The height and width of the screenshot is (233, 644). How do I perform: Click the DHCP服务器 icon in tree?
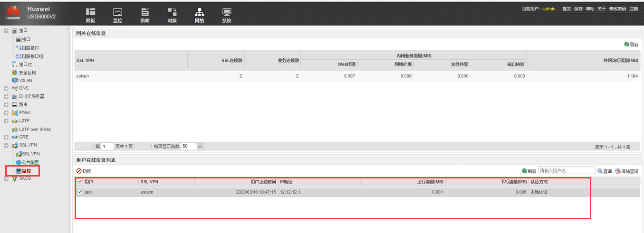tap(14, 96)
